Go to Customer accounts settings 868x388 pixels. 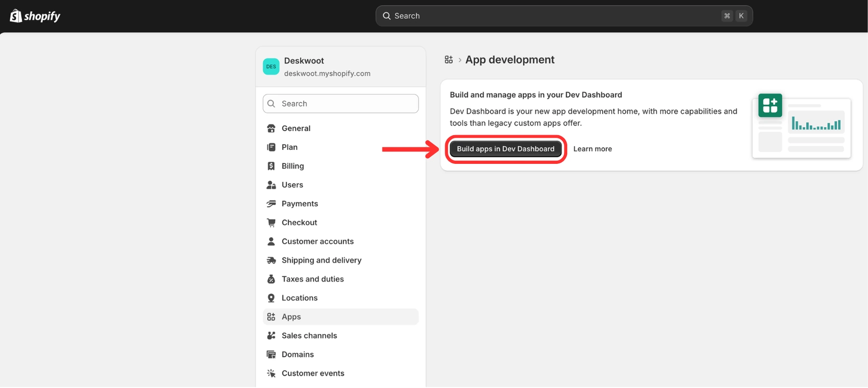(x=340, y=241)
